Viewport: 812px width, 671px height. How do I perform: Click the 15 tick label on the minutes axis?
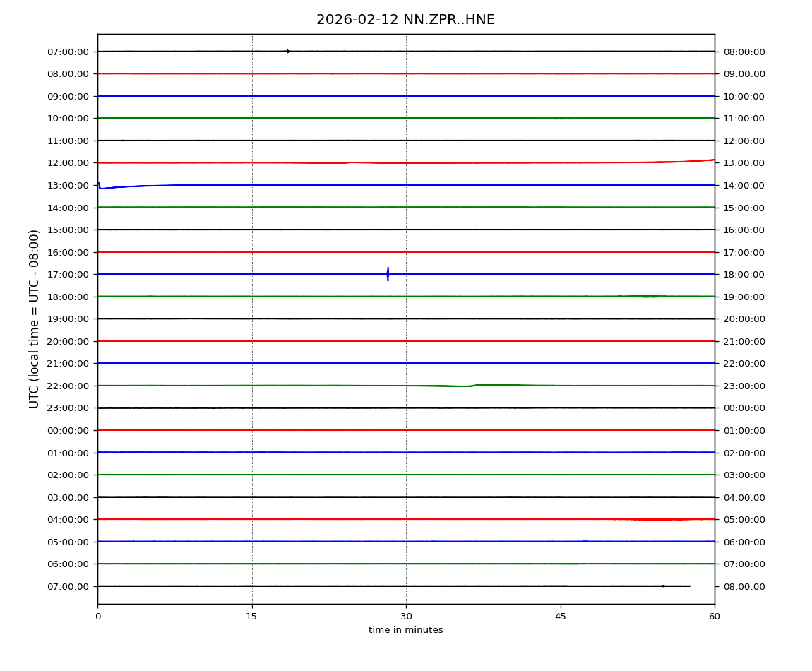(x=251, y=617)
